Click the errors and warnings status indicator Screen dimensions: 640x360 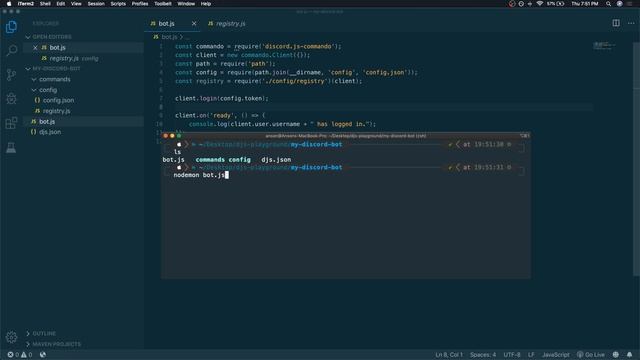20,355
